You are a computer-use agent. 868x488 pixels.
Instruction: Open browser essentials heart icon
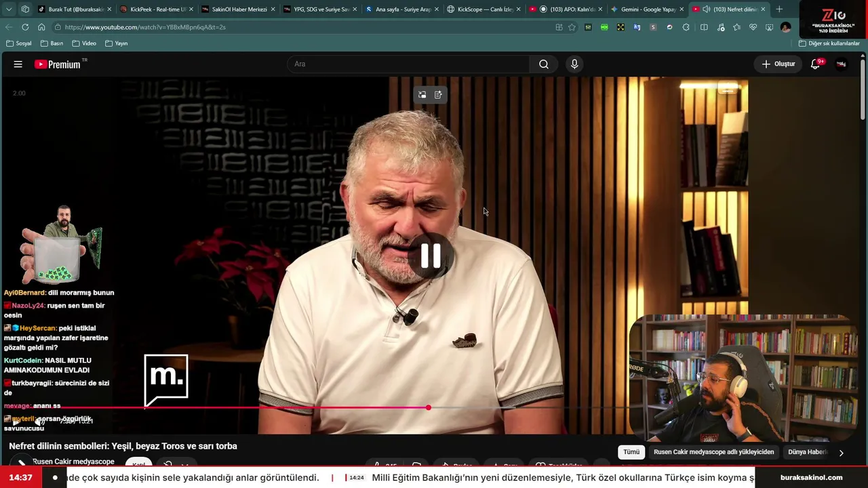753,27
